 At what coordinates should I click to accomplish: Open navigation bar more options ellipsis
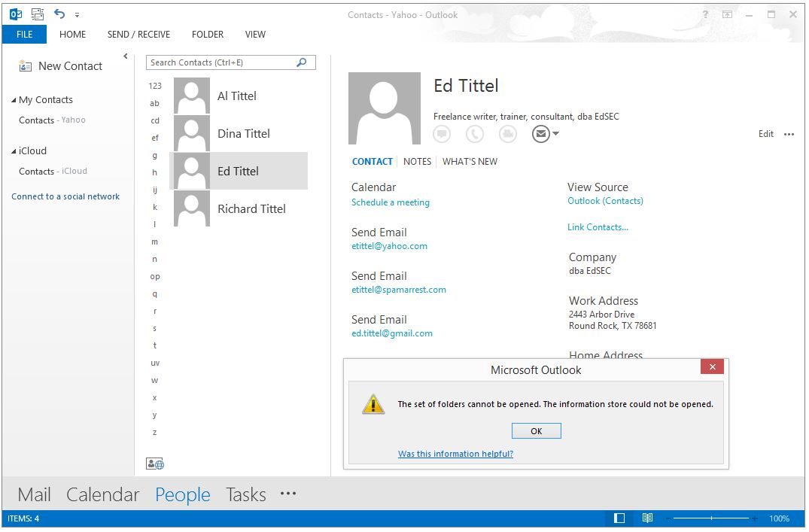click(x=288, y=494)
